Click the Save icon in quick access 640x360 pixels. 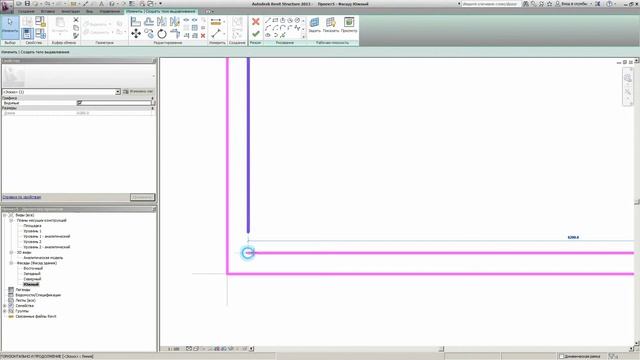point(27,4)
